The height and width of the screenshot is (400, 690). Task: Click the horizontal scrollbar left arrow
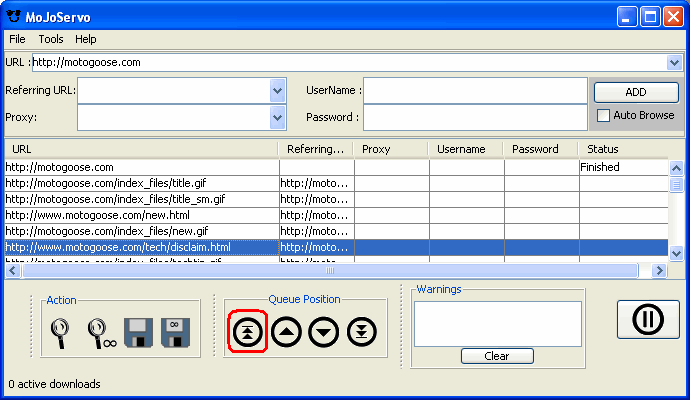(12, 271)
